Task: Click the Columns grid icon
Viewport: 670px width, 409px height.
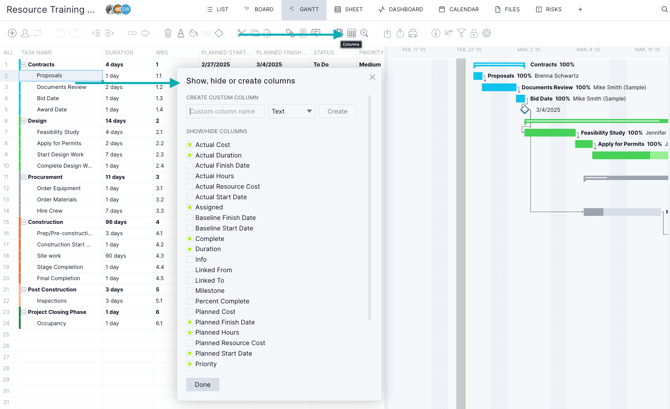Action: click(351, 33)
